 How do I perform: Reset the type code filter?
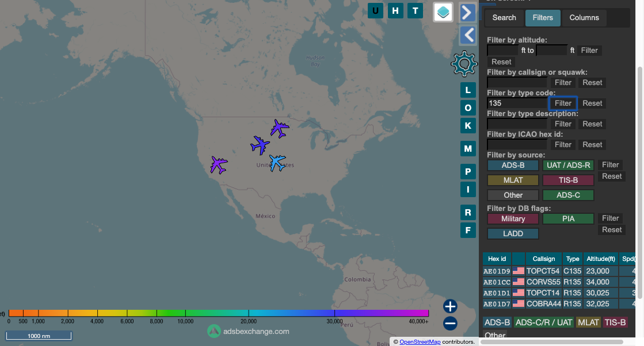pos(592,103)
